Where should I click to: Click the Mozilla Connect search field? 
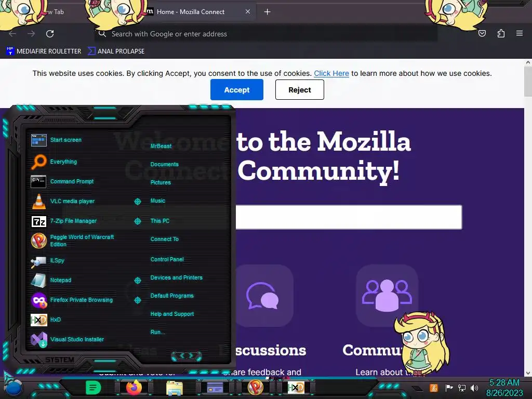(349, 217)
